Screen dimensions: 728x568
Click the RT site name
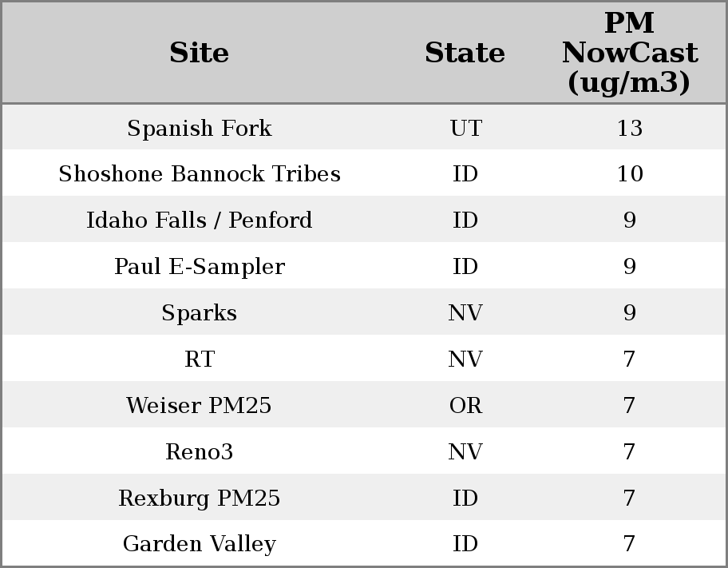pos(199,359)
